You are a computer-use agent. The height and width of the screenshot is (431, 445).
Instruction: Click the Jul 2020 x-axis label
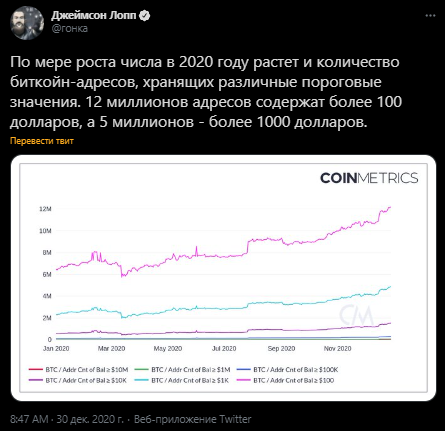pyautogui.click(x=224, y=349)
